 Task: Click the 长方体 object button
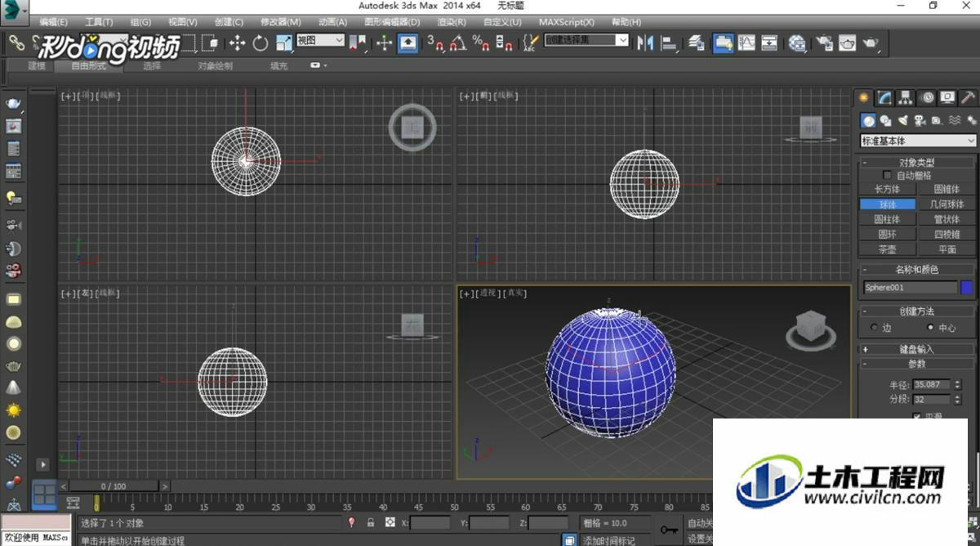[888, 189]
